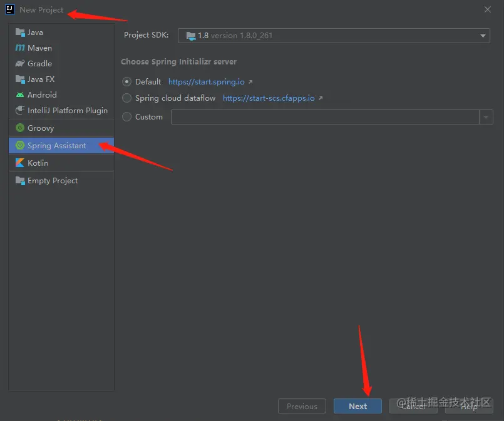Open the https://start-scs.cfapps.io link
The height and width of the screenshot is (421, 504).
269,98
